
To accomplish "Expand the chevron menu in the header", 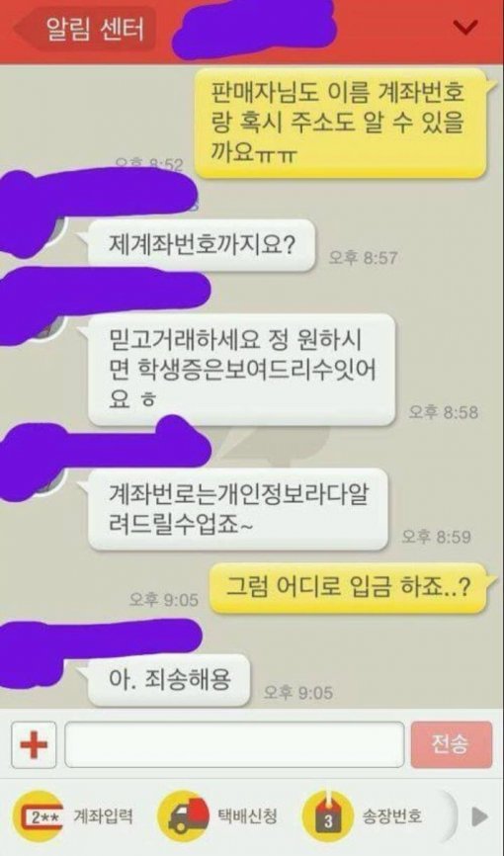I will click(465, 28).
